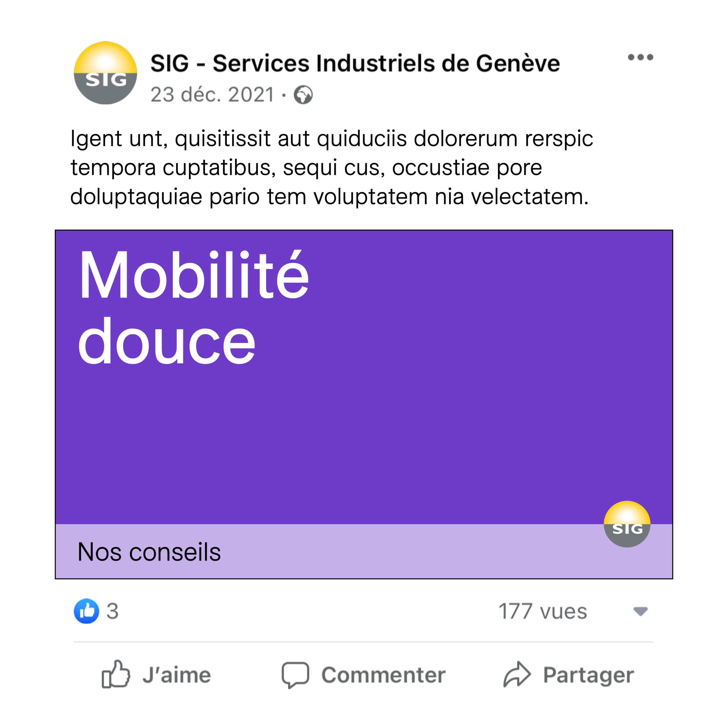Open the reaction count showing 3
This screenshot has height=728, width=728.
pos(112,611)
